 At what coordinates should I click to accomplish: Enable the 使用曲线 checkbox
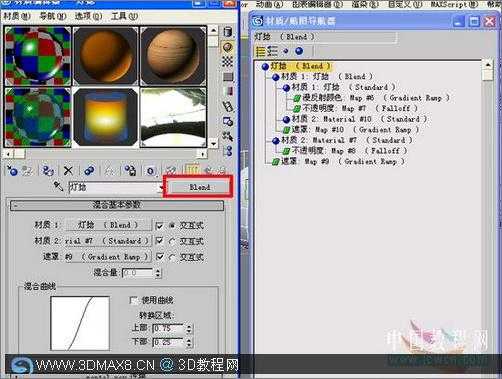(134, 300)
